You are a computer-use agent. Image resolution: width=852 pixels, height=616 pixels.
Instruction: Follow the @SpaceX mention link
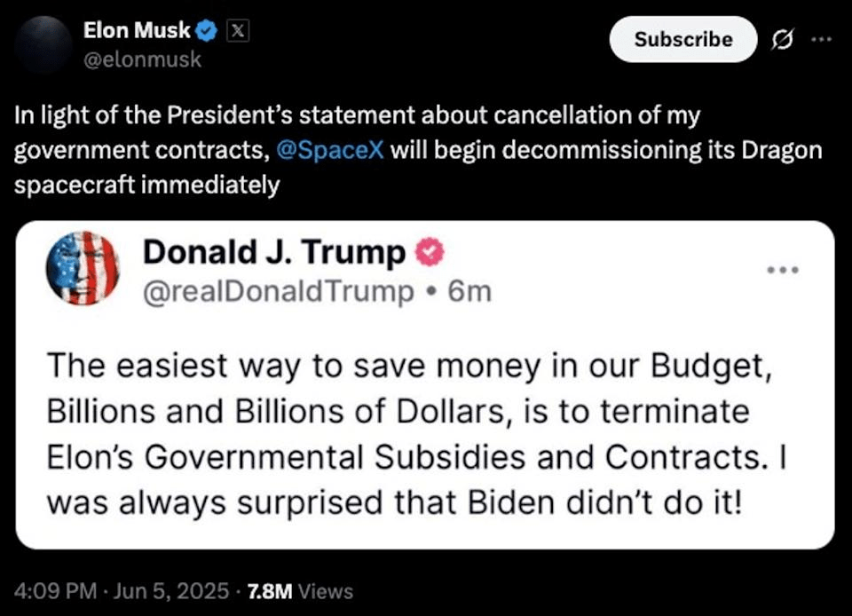click(x=331, y=150)
